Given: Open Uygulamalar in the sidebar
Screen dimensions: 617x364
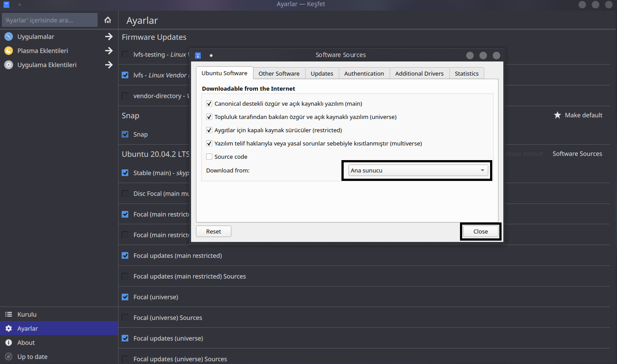Looking at the screenshot, I should pyautogui.click(x=59, y=37).
